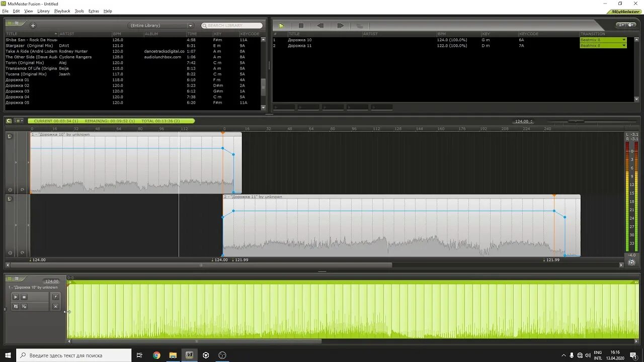Click the burn CD icon at top right
This screenshot has height=362, width=644.
[x=632, y=25]
